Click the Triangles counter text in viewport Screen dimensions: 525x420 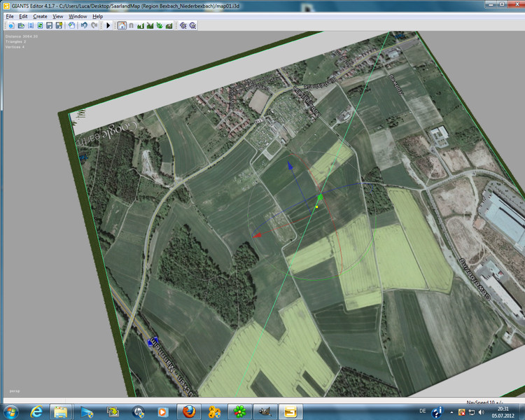coord(15,41)
